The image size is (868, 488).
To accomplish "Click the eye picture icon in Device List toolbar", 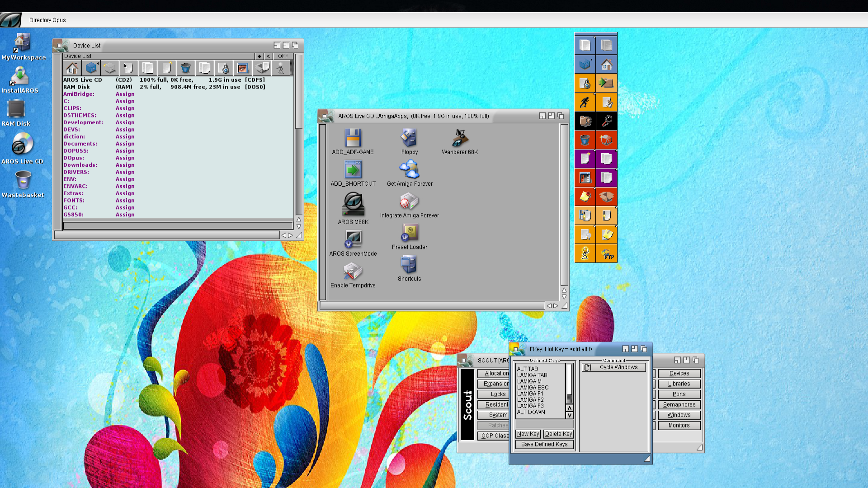I will [x=242, y=68].
